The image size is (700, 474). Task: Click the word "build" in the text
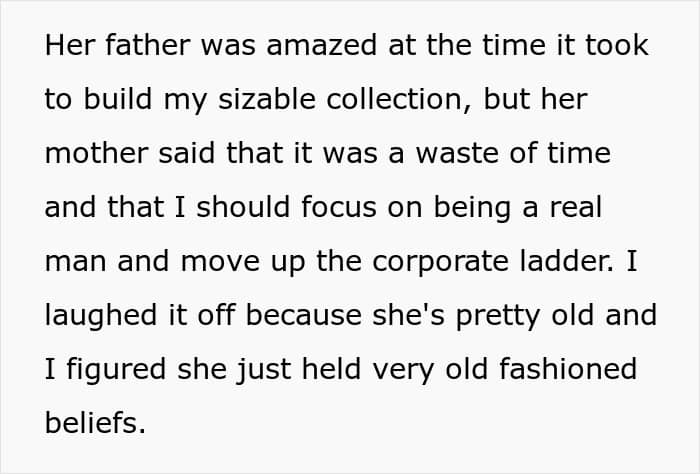coord(118,99)
